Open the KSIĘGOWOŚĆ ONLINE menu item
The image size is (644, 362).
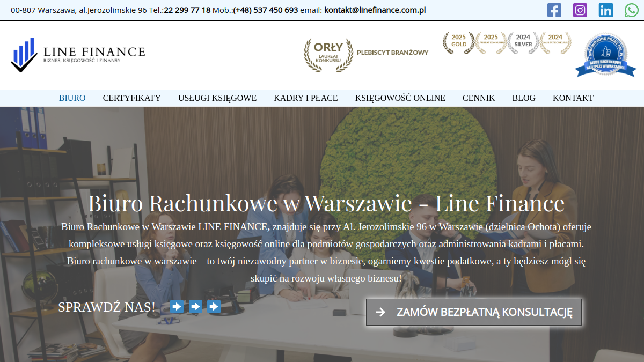click(400, 98)
